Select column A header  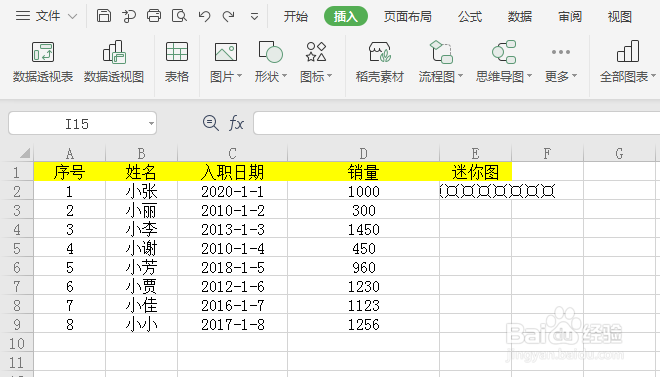tap(69, 153)
